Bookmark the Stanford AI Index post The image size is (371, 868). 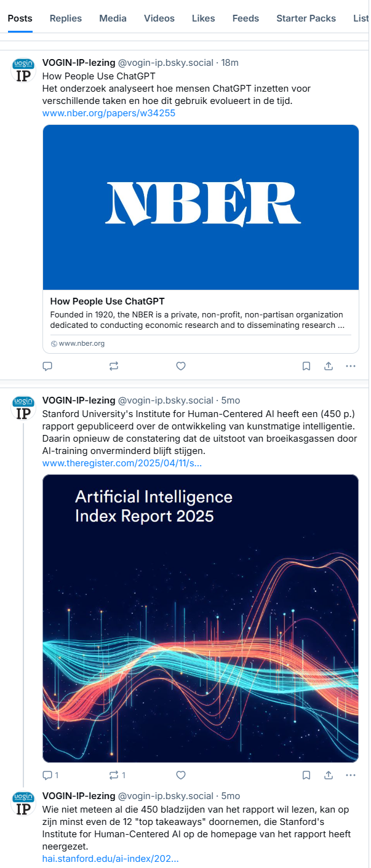coord(306,775)
